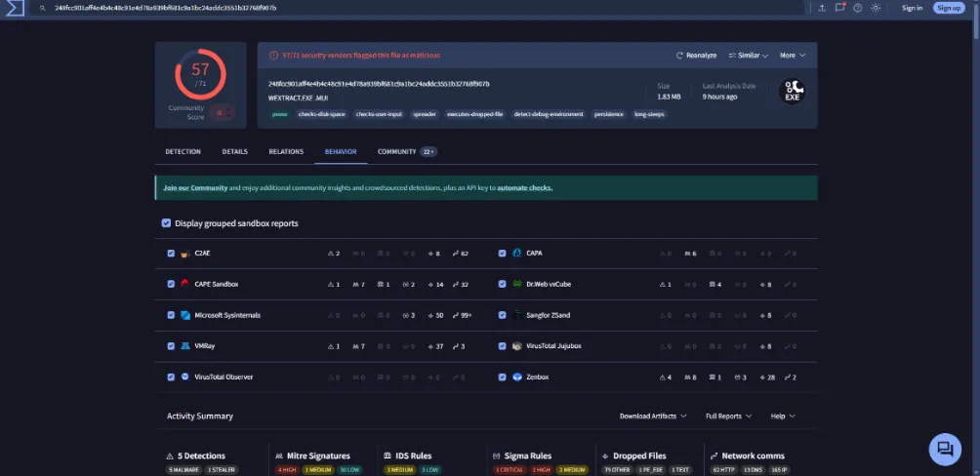Expand the More dropdown

[793, 56]
